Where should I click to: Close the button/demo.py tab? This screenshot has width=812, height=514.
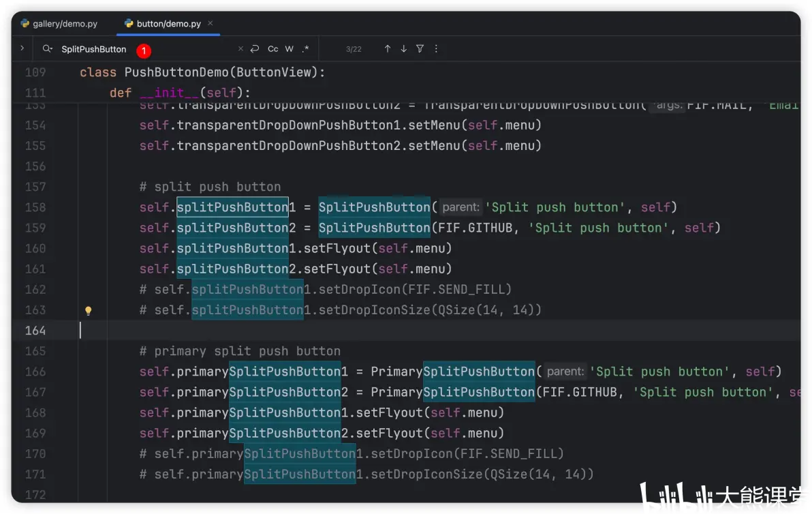(x=210, y=23)
